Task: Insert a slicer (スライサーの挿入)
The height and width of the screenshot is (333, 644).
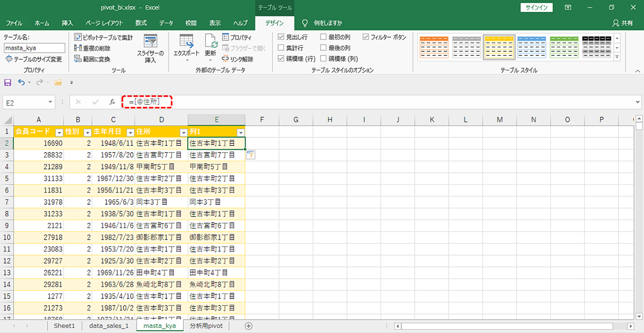Action: pos(150,48)
